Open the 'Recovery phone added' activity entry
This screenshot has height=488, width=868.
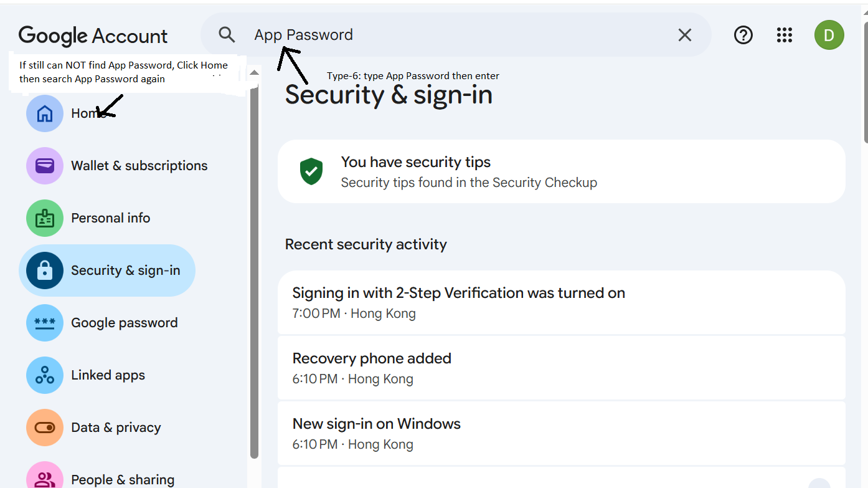562,368
